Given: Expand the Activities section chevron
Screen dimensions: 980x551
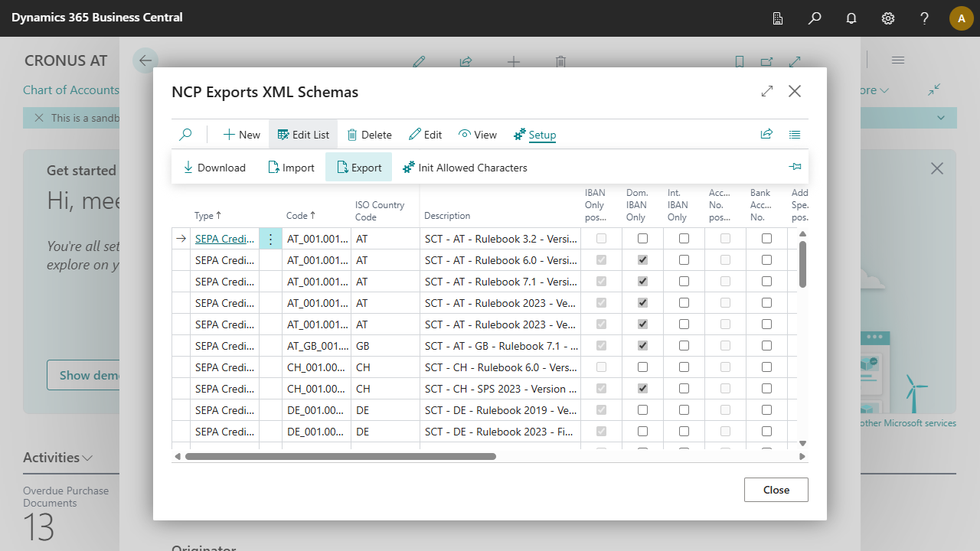Looking at the screenshot, I should pos(88,458).
